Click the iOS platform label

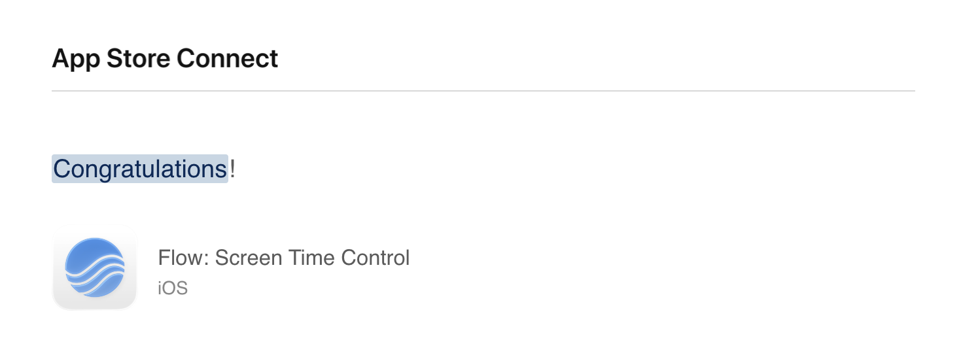point(173,288)
